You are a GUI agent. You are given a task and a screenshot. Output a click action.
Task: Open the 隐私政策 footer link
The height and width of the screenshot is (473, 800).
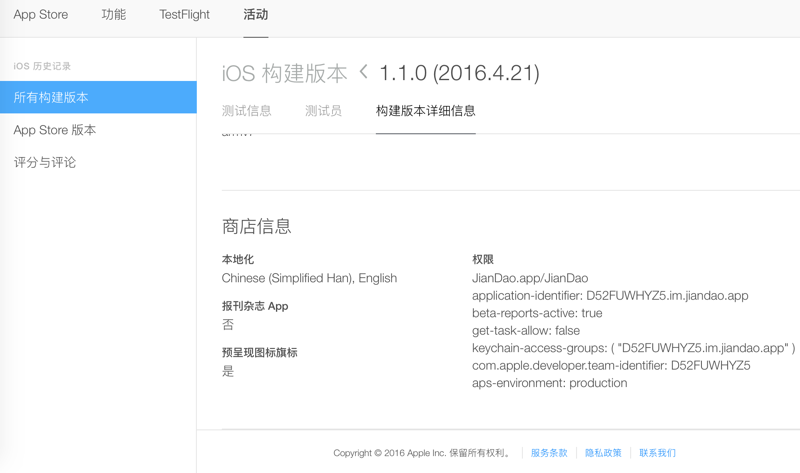(603, 453)
